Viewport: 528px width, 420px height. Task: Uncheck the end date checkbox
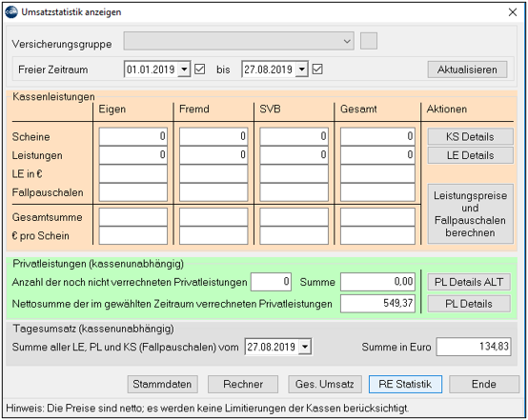[x=317, y=70]
